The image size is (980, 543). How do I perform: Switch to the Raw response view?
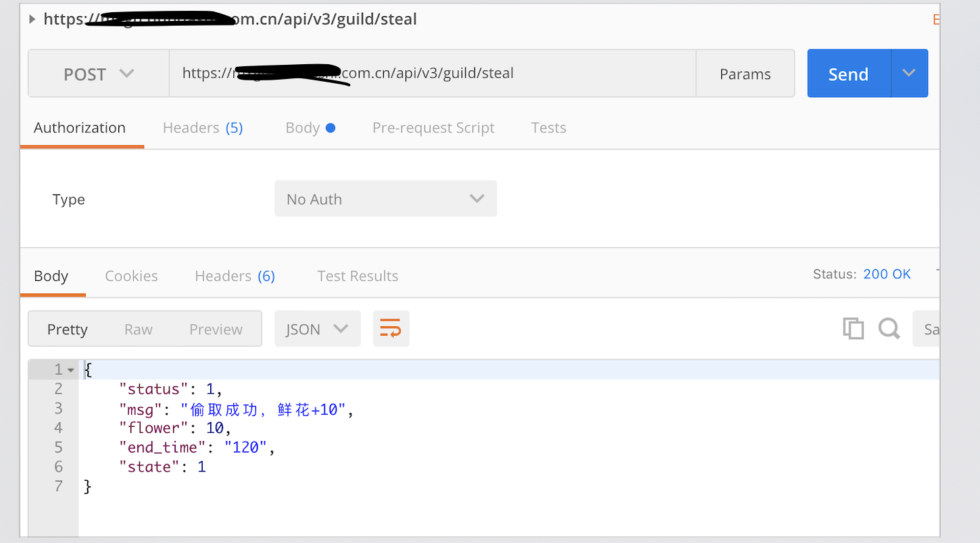point(139,329)
